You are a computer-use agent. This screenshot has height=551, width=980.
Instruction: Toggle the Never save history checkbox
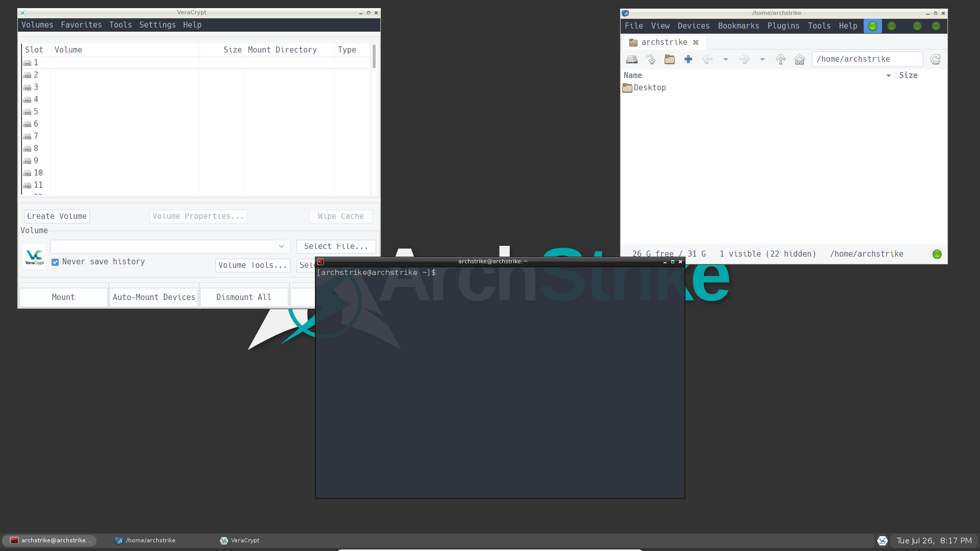tap(55, 262)
